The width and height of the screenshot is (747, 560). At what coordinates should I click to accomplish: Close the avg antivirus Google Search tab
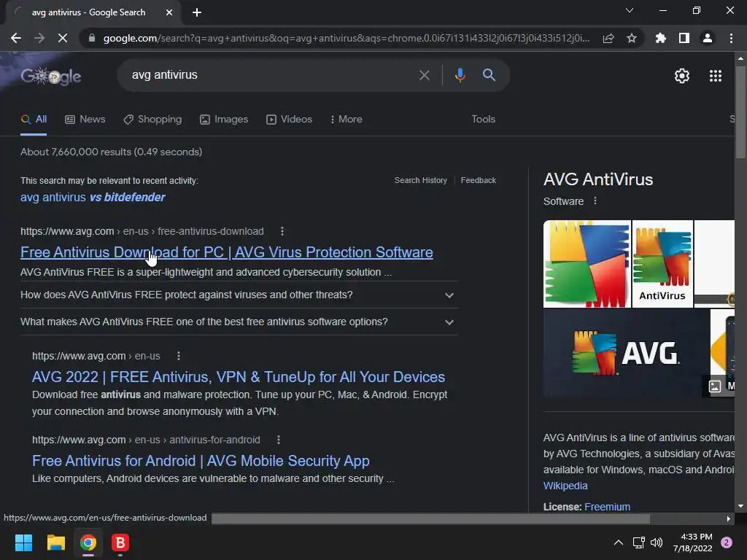coord(169,12)
